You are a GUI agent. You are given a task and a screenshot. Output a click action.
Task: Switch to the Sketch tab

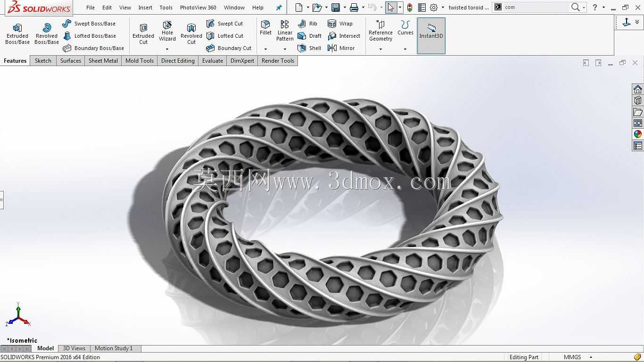point(43,61)
